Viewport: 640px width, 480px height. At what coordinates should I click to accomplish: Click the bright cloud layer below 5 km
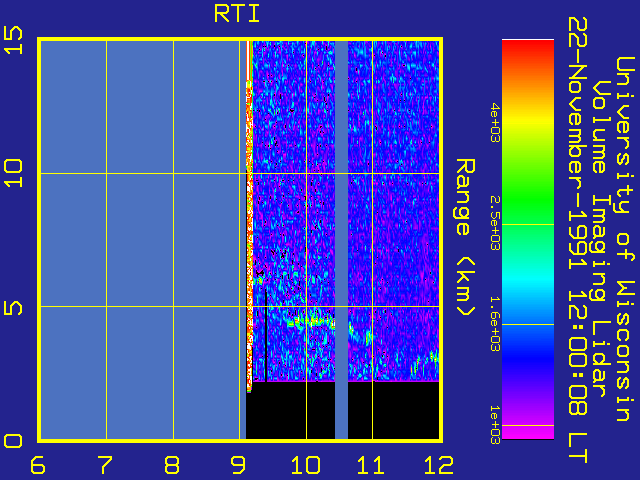(x=312, y=322)
